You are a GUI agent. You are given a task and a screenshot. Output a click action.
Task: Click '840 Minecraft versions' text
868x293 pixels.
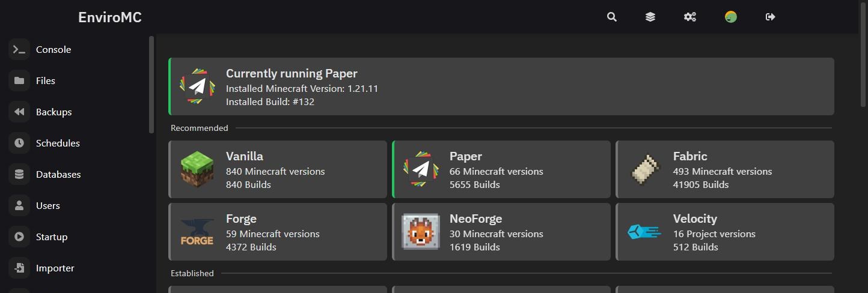tap(275, 171)
